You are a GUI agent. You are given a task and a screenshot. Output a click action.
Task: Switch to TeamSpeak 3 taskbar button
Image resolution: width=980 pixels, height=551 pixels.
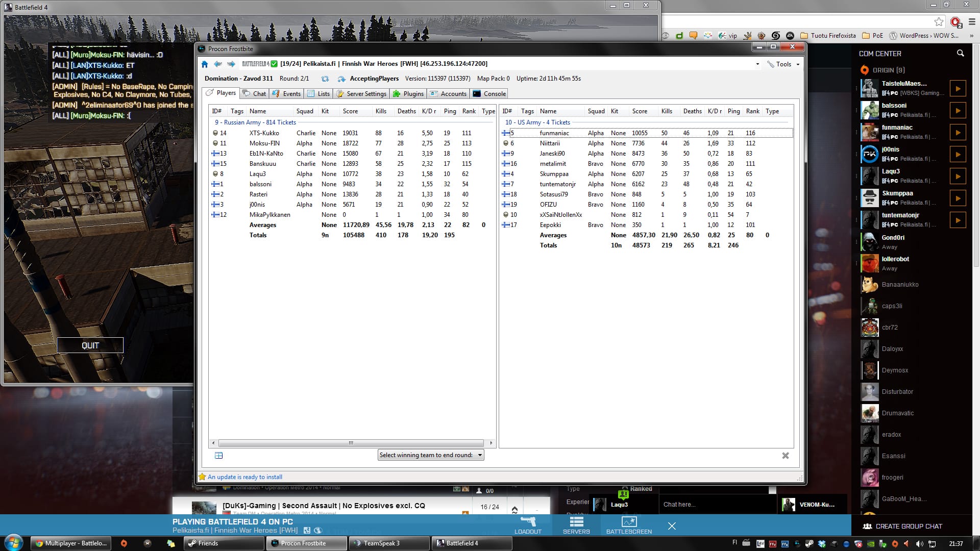(x=389, y=543)
